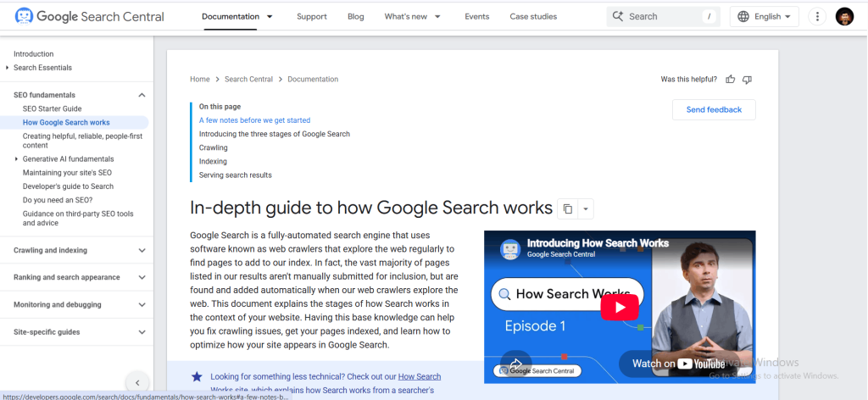Expand the Monitoring and debugging section
This screenshot has width=868, height=400.
point(142,305)
